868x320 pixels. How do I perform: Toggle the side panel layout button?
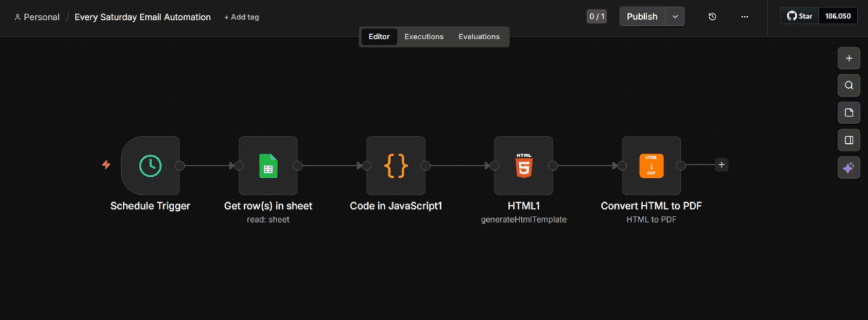[x=849, y=140]
